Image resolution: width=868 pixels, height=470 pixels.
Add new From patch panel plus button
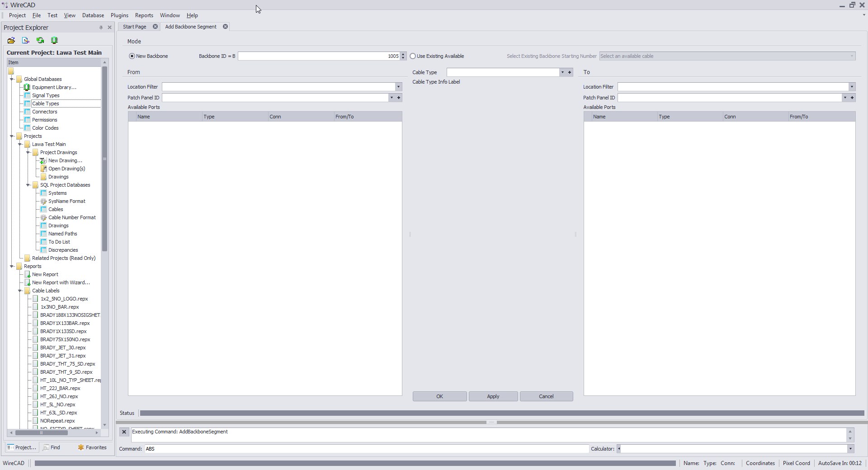click(x=399, y=98)
